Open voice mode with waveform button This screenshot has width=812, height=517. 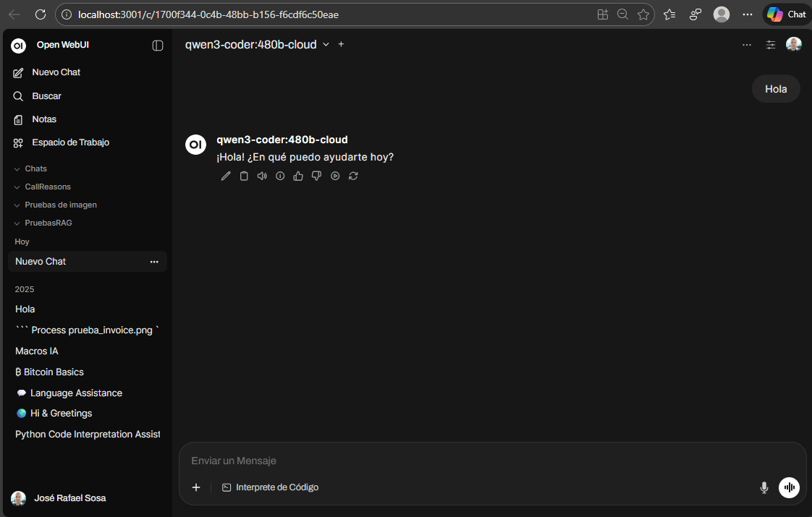[x=789, y=487]
